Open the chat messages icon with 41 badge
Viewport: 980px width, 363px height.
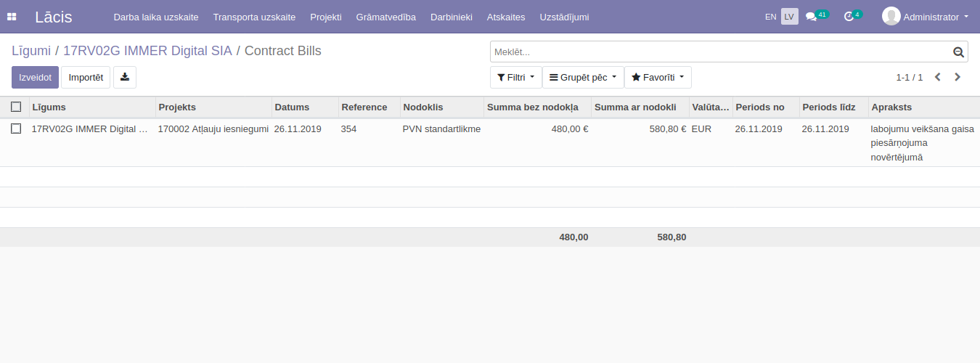pos(812,17)
